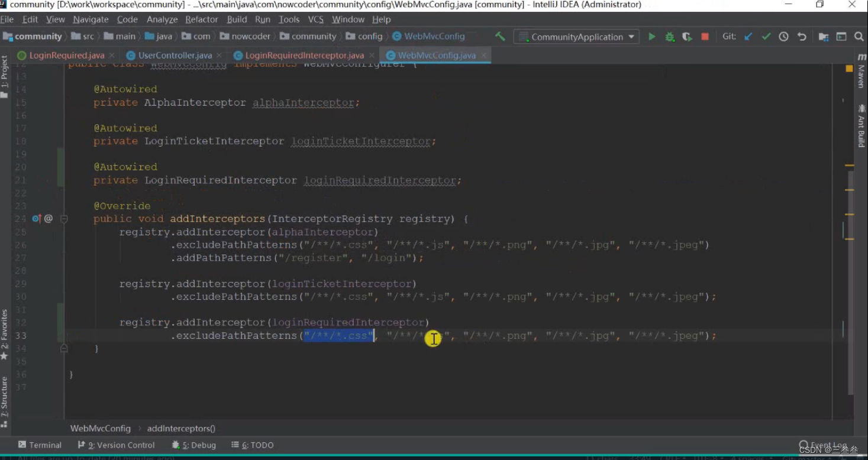Image resolution: width=868 pixels, height=460 pixels.
Task: Click the red Stop process icon
Action: click(704, 36)
